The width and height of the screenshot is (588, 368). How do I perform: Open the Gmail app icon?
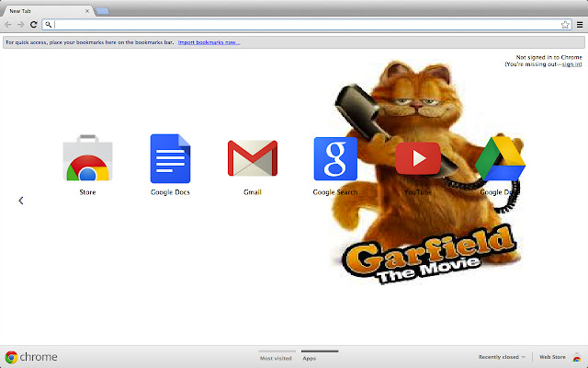(253, 158)
